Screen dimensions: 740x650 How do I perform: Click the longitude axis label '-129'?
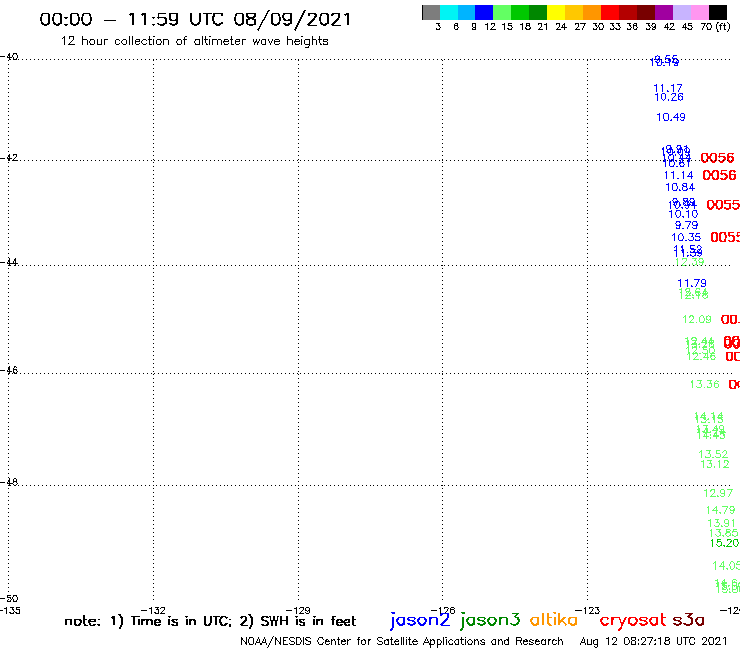pyautogui.click(x=298, y=610)
